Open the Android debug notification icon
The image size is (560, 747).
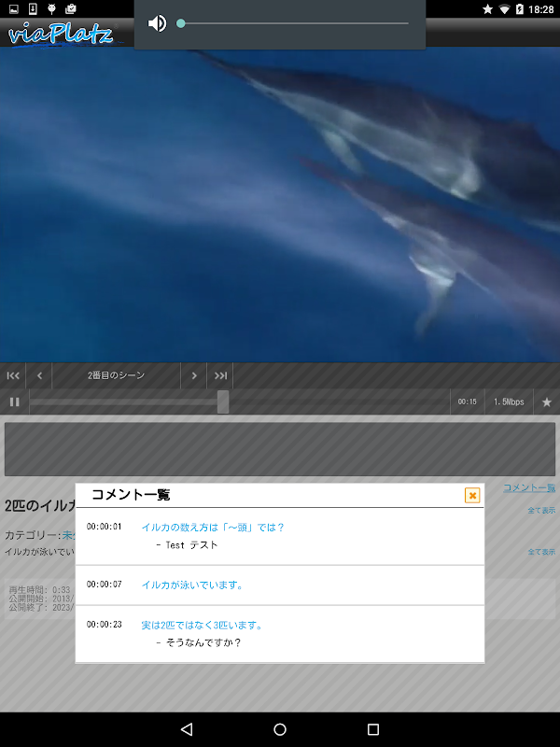51,8
